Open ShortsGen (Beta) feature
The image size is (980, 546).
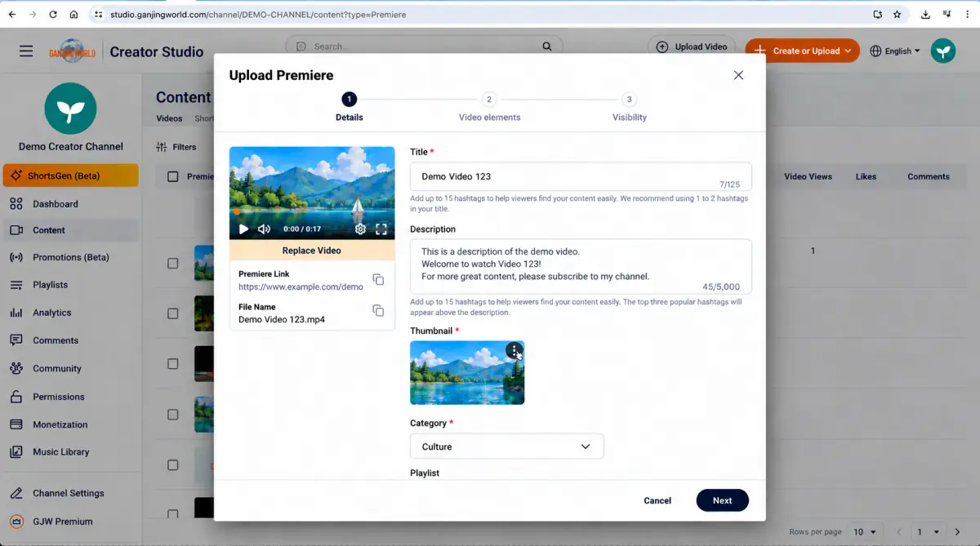70,175
